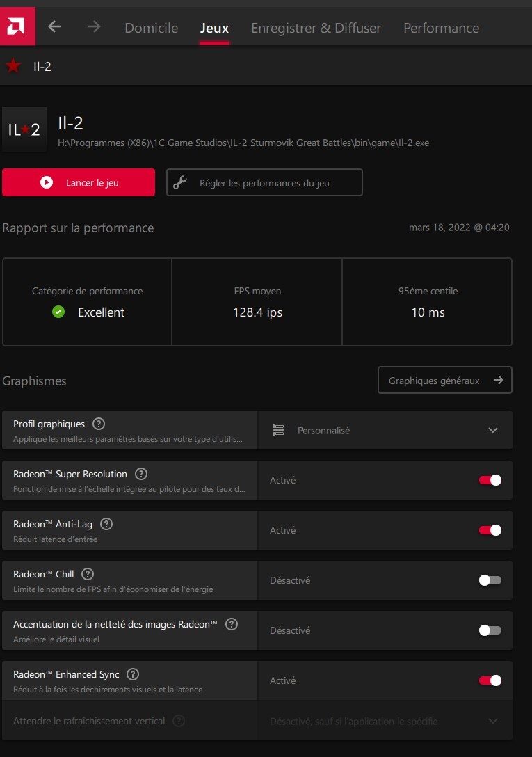
Task: Open the Performance tab
Action: (441, 28)
